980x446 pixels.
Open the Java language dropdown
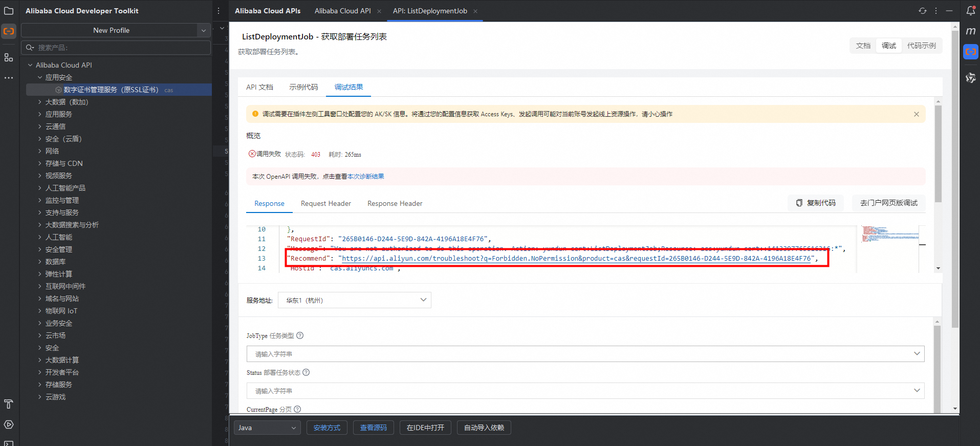(x=267, y=428)
